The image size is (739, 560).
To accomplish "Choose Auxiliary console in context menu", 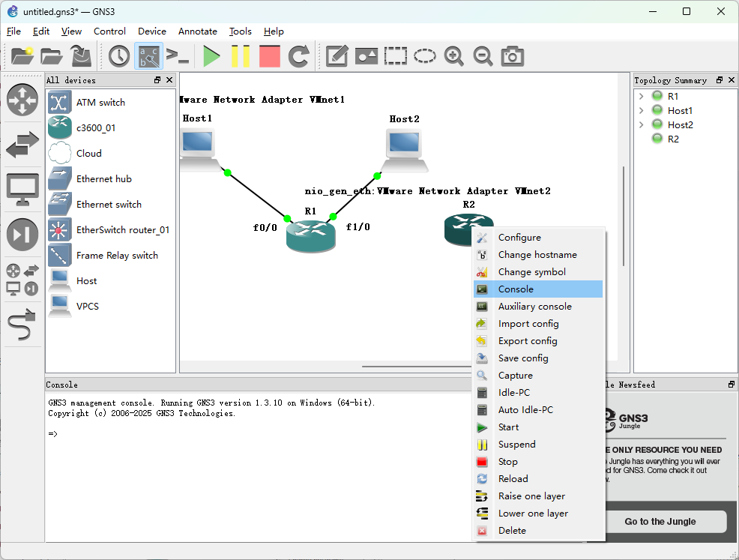I will (538, 307).
